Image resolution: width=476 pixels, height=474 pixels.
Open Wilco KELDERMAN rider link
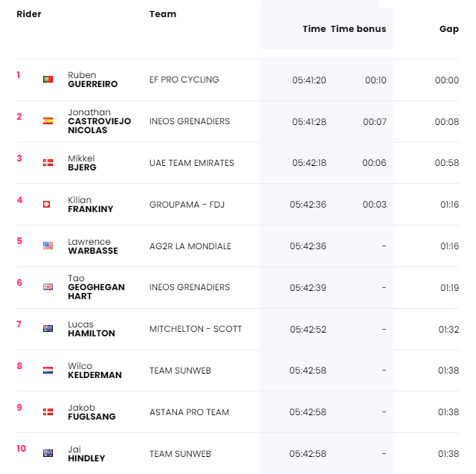pos(94,371)
